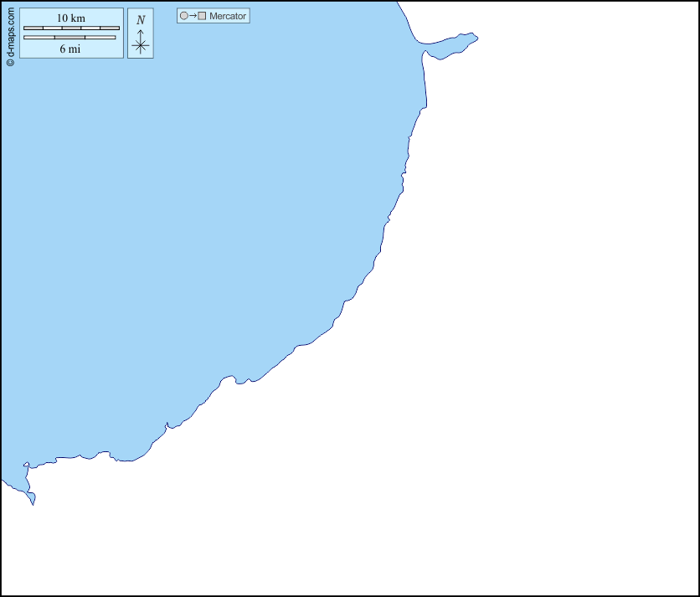Click the letter N on the compass
This screenshot has width=700, height=597.
click(141, 20)
